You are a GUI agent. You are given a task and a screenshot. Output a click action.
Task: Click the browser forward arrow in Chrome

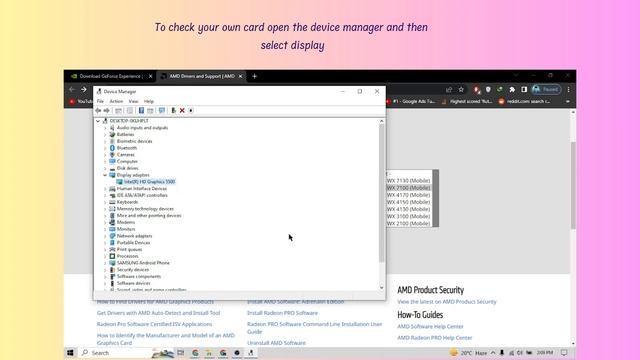point(84,89)
